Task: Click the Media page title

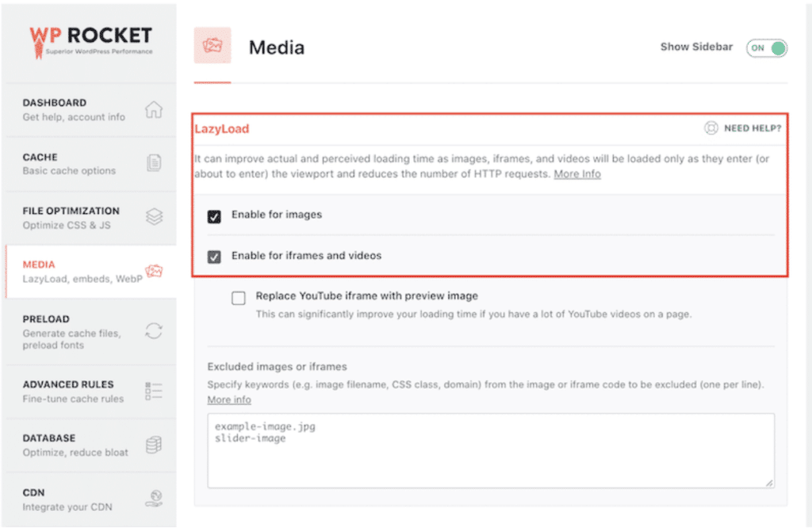Action: click(x=277, y=48)
